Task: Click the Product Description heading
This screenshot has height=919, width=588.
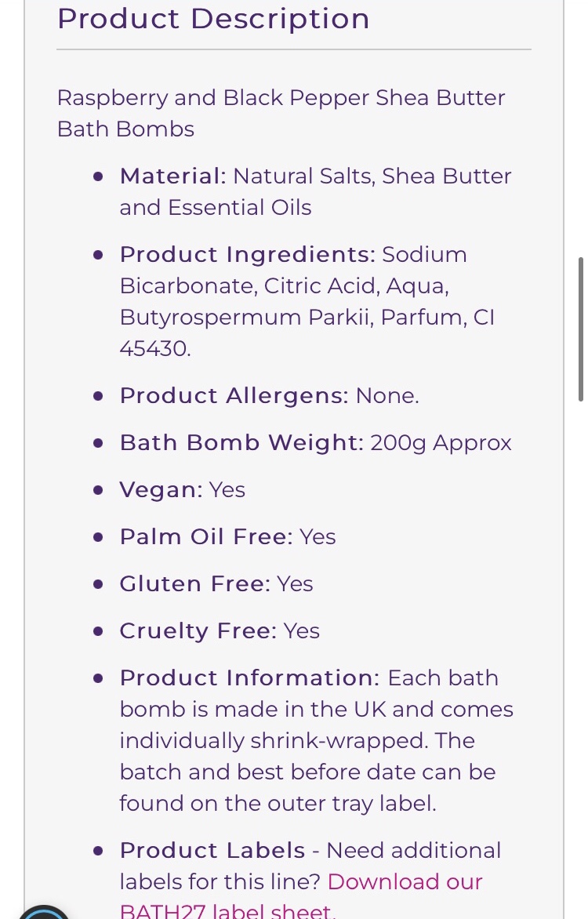Action: [x=213, y=18]
